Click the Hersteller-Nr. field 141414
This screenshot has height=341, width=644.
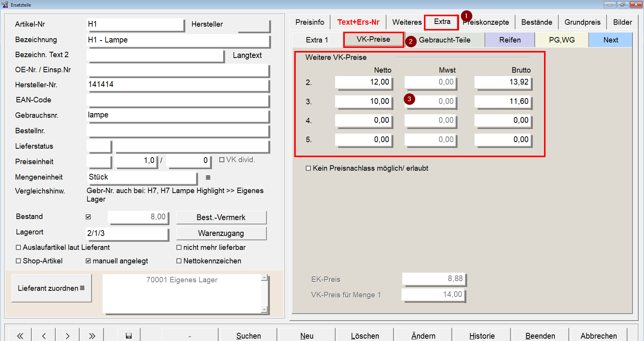pyautogui.click(x=178, y=85)
